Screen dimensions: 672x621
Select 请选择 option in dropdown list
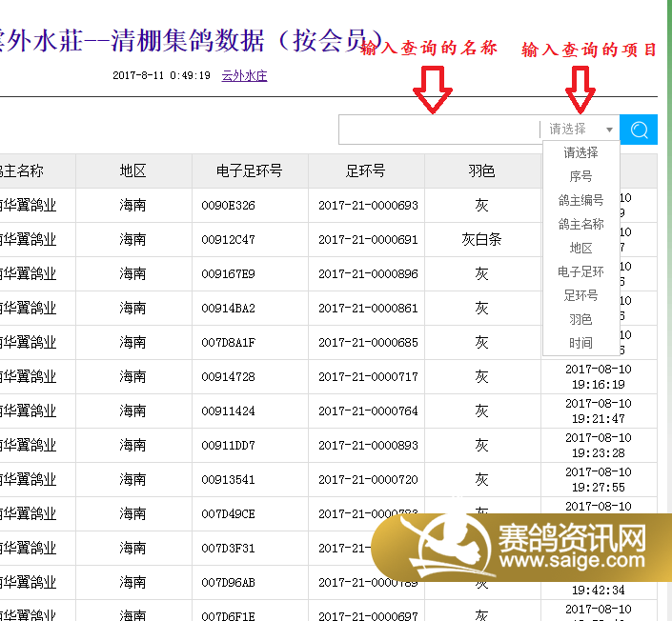(580, 152)
